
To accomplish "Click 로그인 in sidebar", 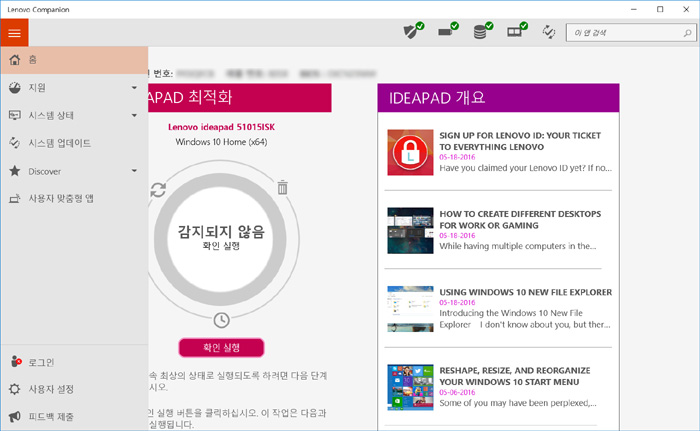I will 75,362.
